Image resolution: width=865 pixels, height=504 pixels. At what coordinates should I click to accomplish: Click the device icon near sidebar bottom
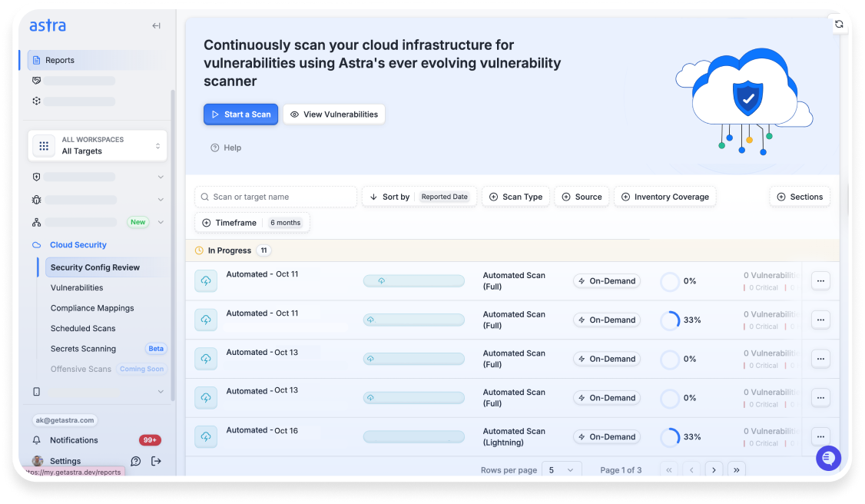coord(36,392)
